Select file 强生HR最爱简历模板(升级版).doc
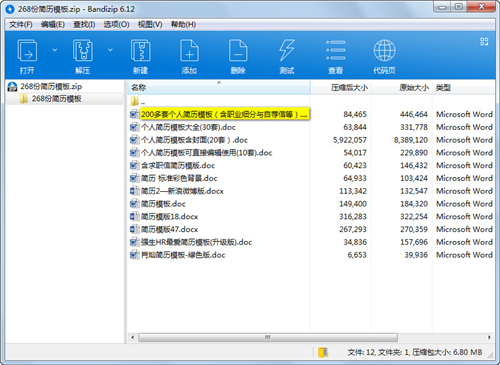The image size is (500, 365). click(x=196, y=242)
